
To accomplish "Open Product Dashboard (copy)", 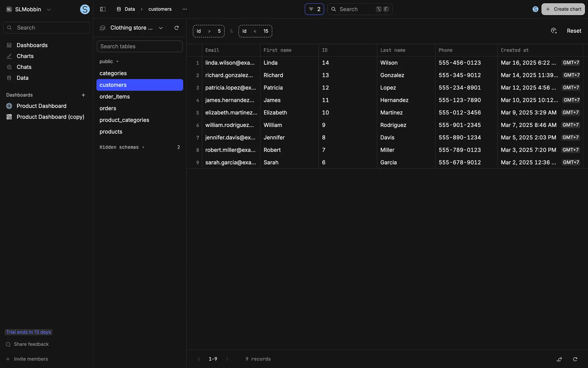I will coord(51,117).
